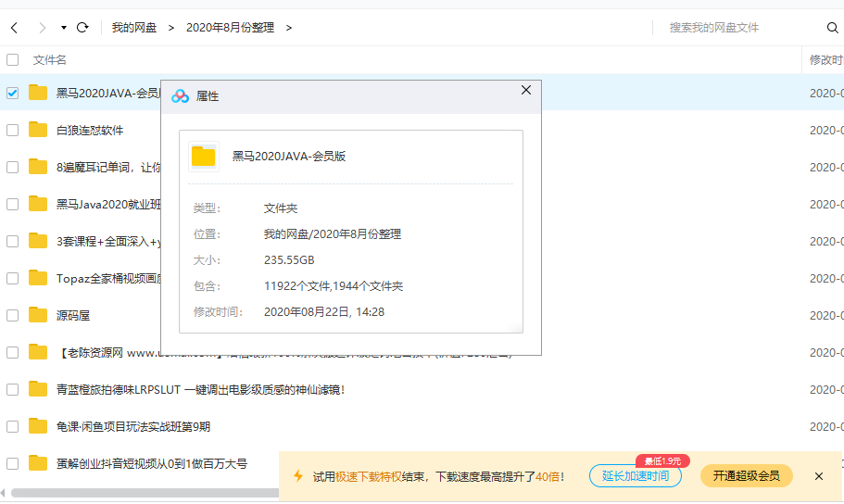This screenshot has width=844, height=504.
Task: Open folder 白狼连怼软件
Action: click(90, 131)
